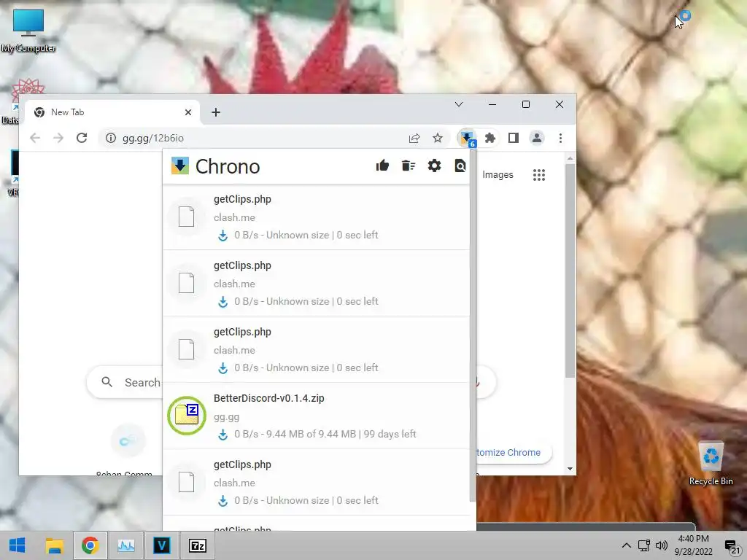
Task: Open the Chrome extensions puzzle icon
Action: (489, 138)
